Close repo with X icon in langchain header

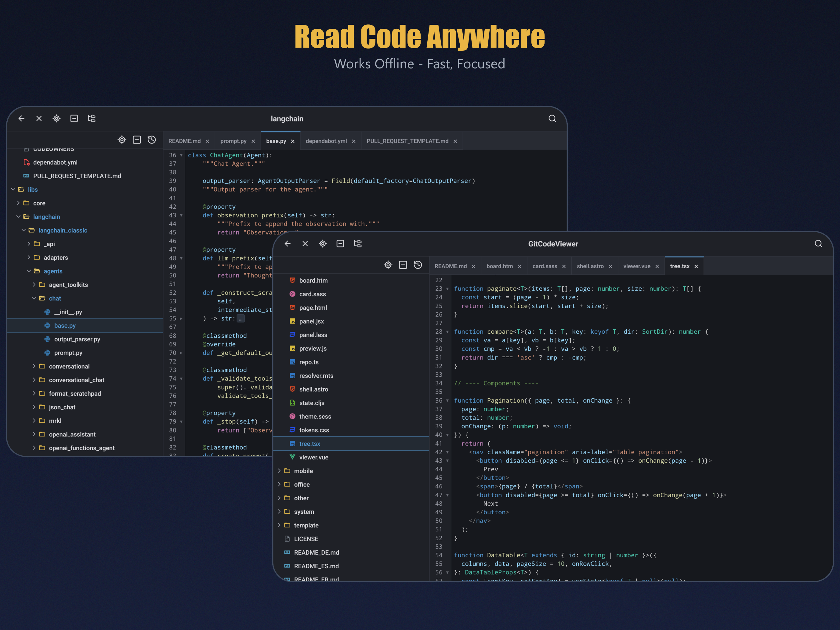pos(39,118)
